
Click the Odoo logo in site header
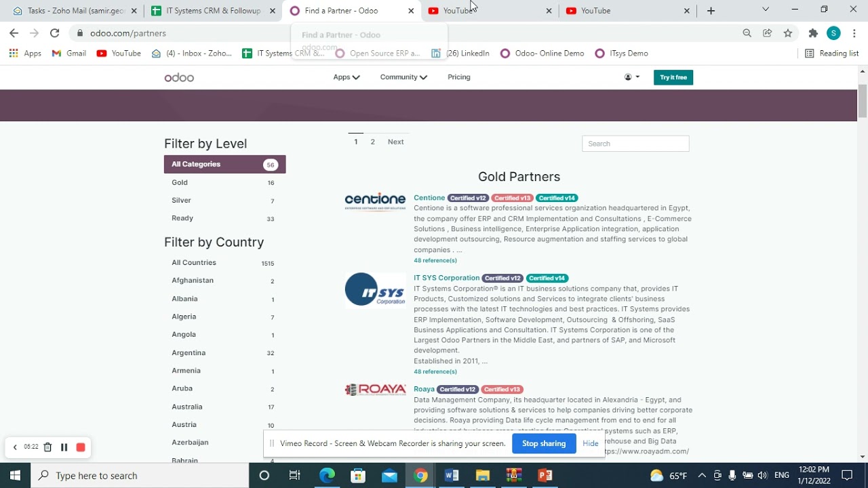(x=179, y=77)
